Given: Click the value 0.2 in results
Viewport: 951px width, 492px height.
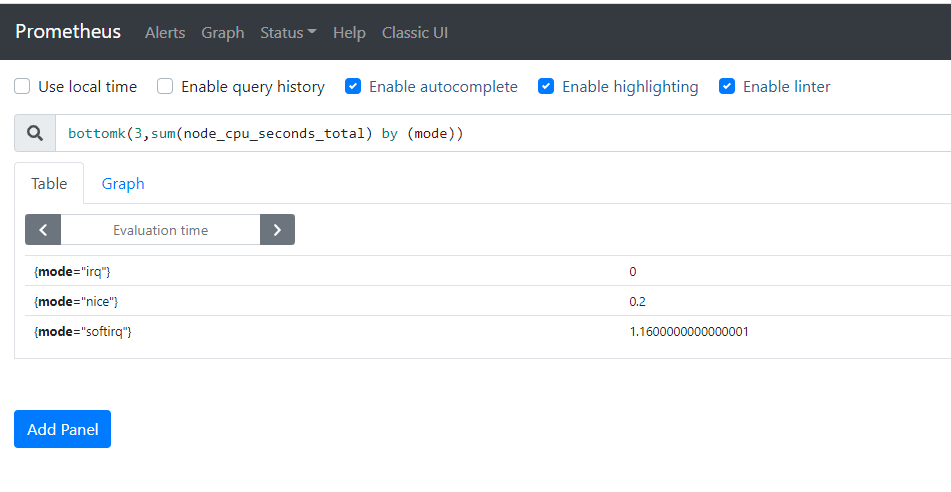Looking at the screenshot, I should pyautogui.click(x=637, y=302).
